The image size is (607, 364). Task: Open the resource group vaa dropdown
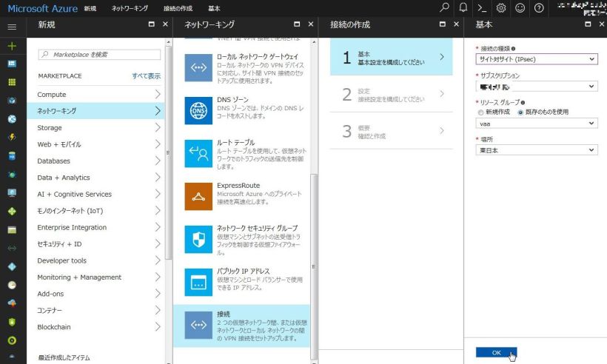pos(536,124)
